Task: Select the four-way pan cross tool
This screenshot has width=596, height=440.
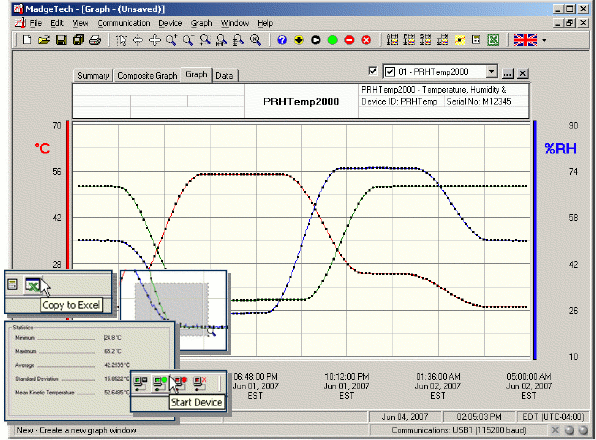Action: 154,40
